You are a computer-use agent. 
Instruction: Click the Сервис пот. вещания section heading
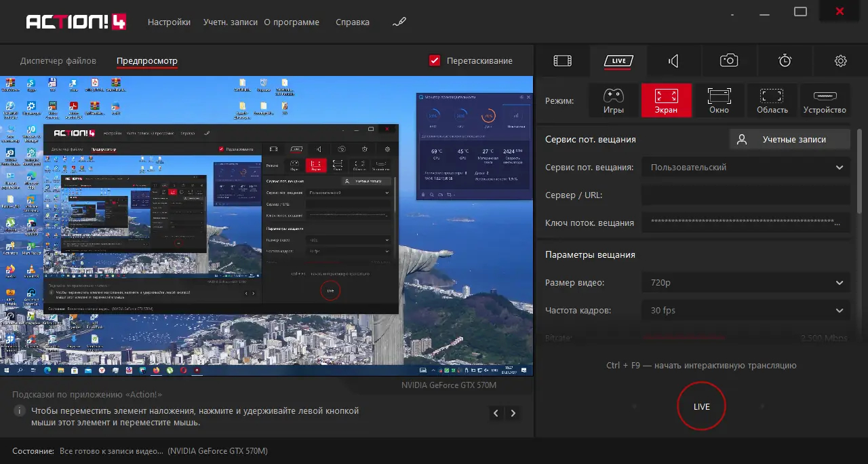591,139
